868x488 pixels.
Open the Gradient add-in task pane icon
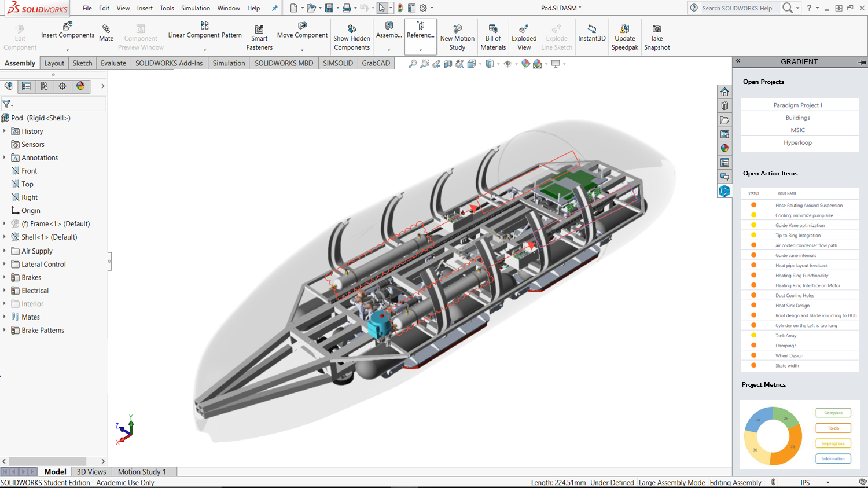(724, 191)
